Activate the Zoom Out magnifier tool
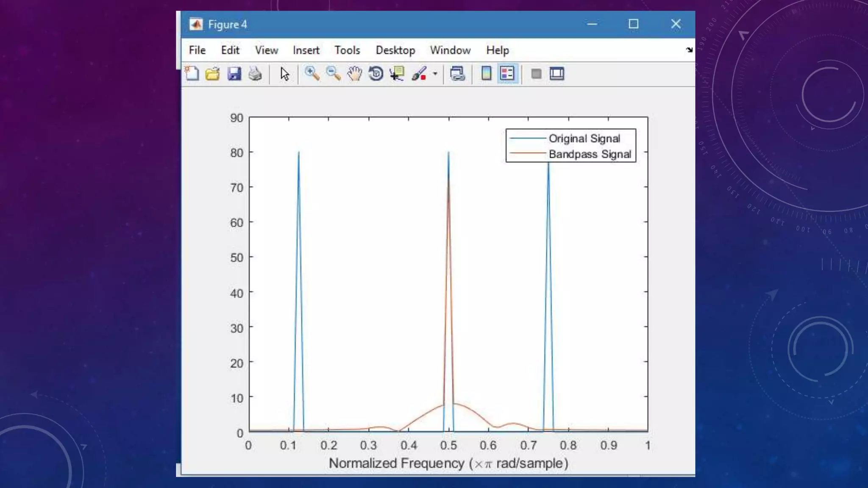This screenshot has height=488, width=868. pos(334,74)
